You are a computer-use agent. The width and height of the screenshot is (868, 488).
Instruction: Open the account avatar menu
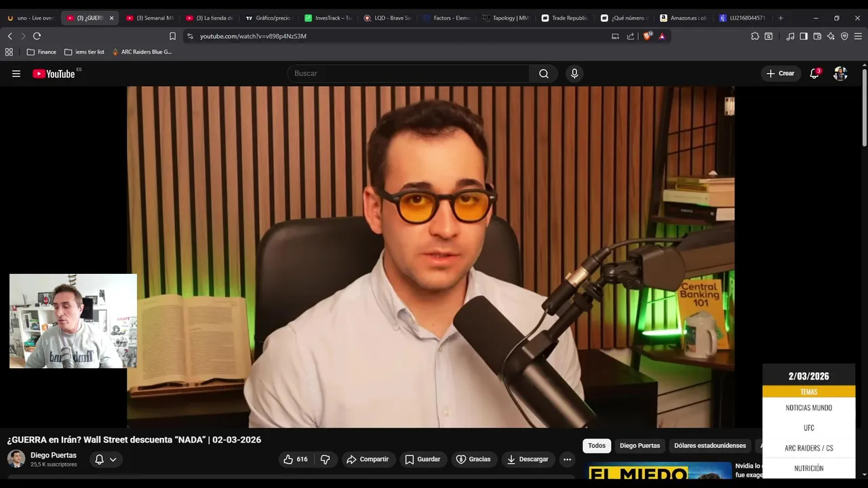840,73
